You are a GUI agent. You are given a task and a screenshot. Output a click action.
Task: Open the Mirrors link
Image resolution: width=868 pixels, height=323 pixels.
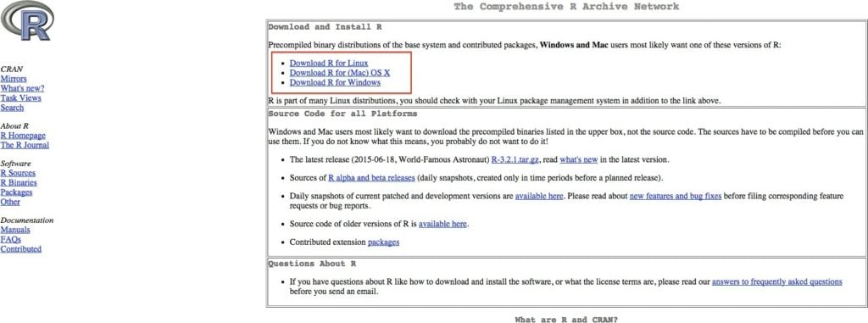(x=14, y=79)
